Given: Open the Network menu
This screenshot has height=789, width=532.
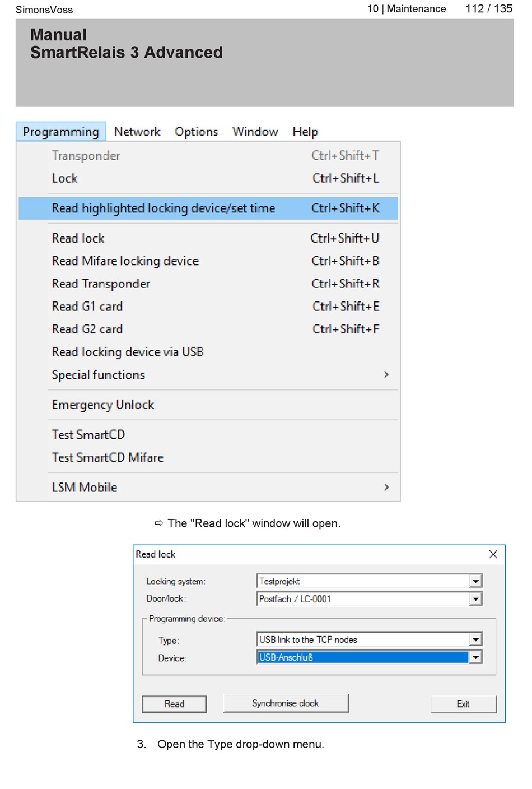Looking at the screenshot, I should [x=137, y=132].
